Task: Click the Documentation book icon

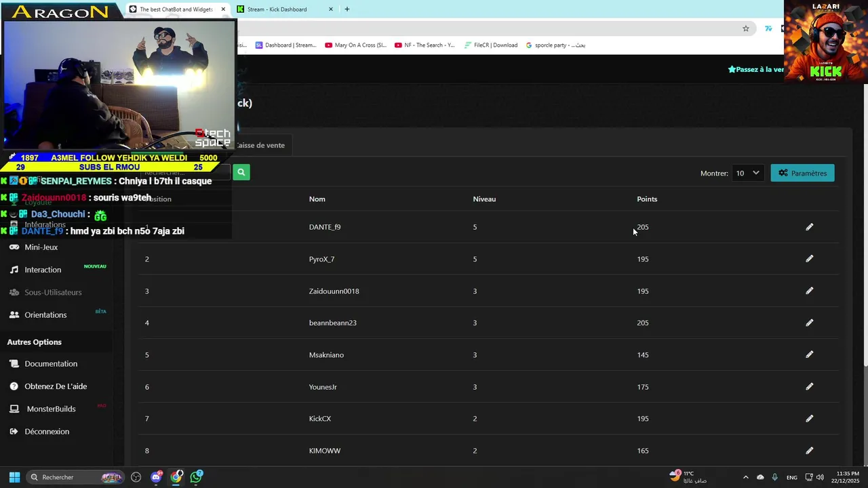Action: [x=14, y=364]
